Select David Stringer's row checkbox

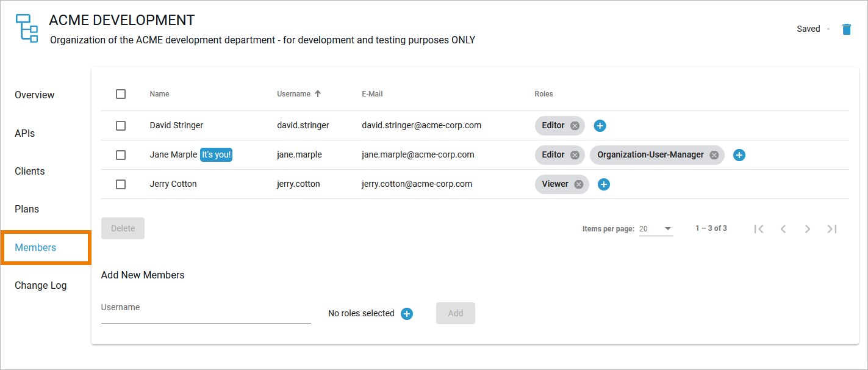[x=121, y=126]
